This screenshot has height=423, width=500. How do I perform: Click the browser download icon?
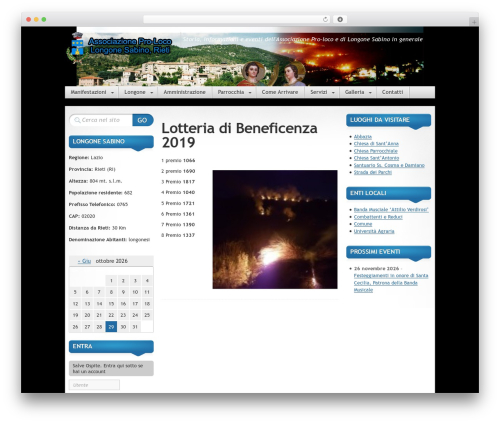coord(340,19)
